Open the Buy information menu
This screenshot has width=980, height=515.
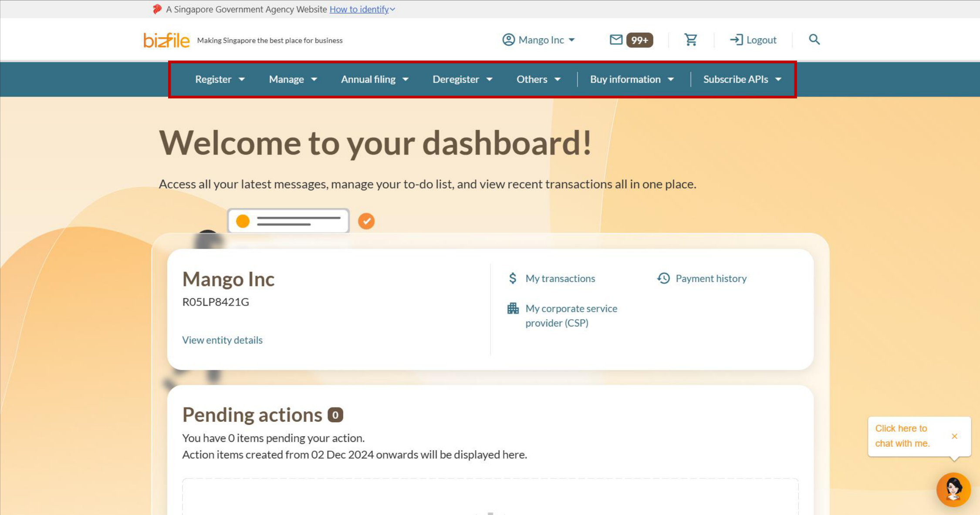click(x=632, y=79)
